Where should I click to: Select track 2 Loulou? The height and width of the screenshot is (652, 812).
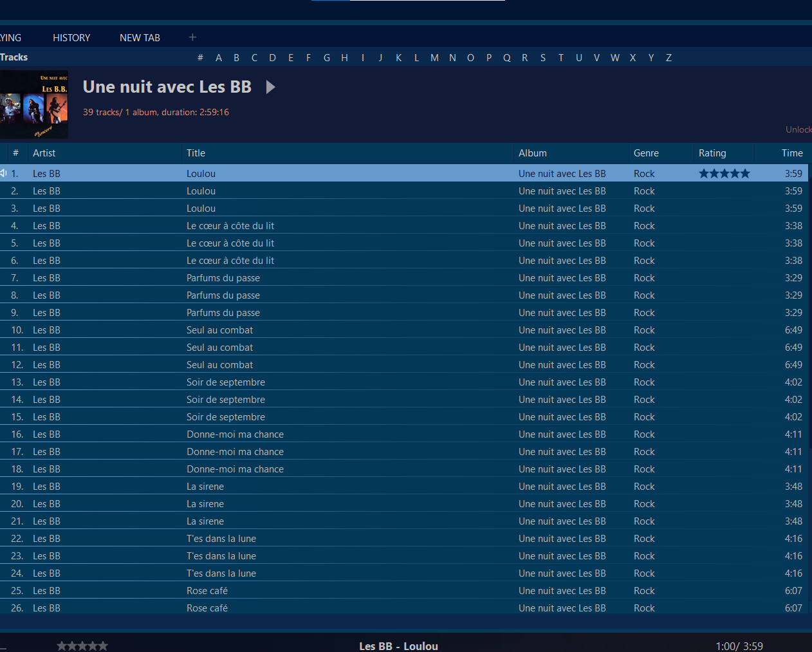point(404,191)
